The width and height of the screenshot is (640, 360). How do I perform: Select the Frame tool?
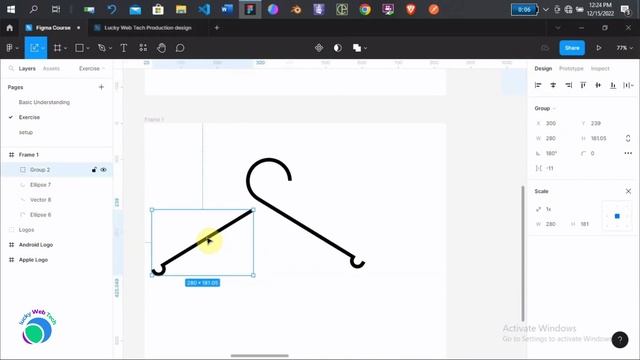[57, 48]
